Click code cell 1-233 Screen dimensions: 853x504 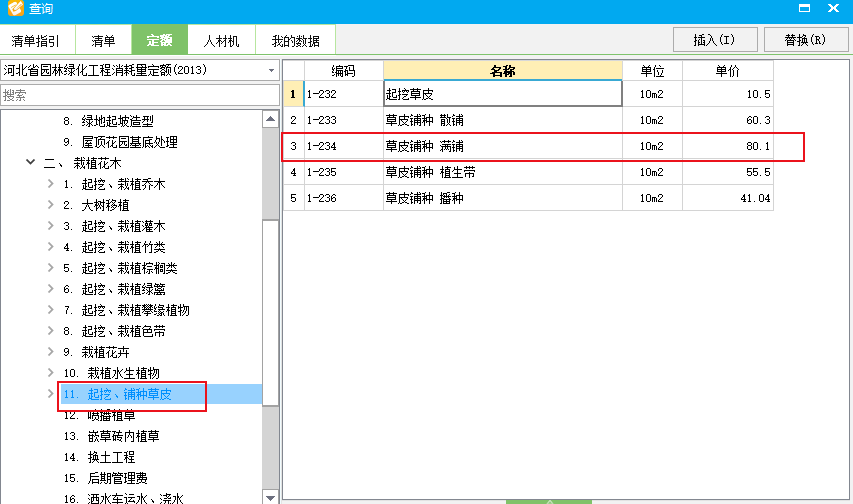coord(344,120)
